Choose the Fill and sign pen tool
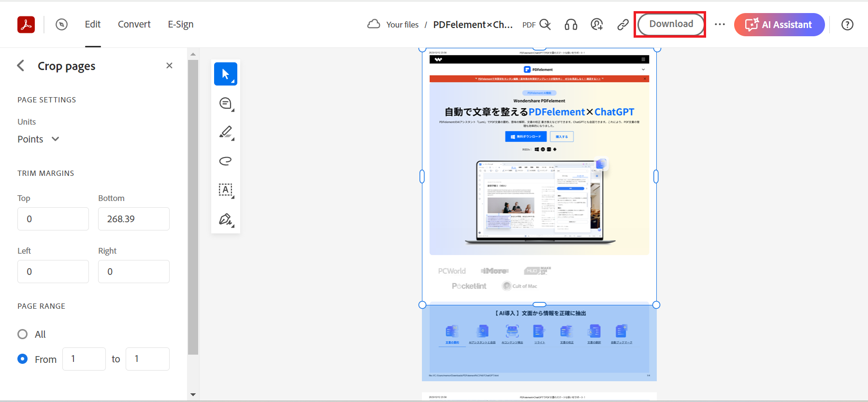Image resolution: width=868 pixels, height=402 pixels. 226,219
